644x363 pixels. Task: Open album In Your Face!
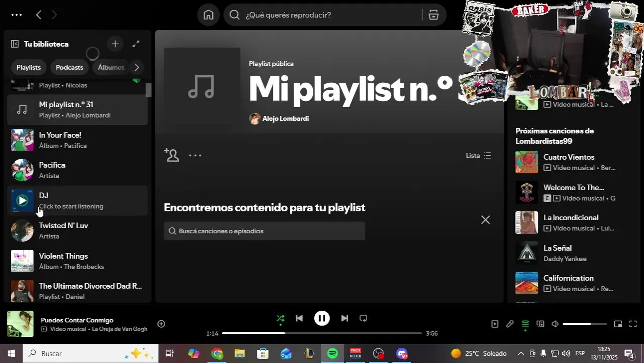(77, 140)
